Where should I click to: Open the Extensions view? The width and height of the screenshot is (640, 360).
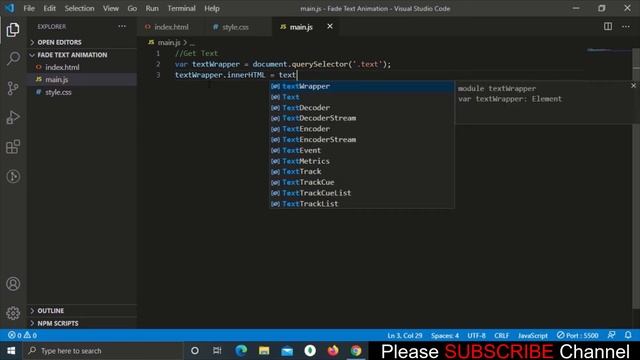point(13,147)
